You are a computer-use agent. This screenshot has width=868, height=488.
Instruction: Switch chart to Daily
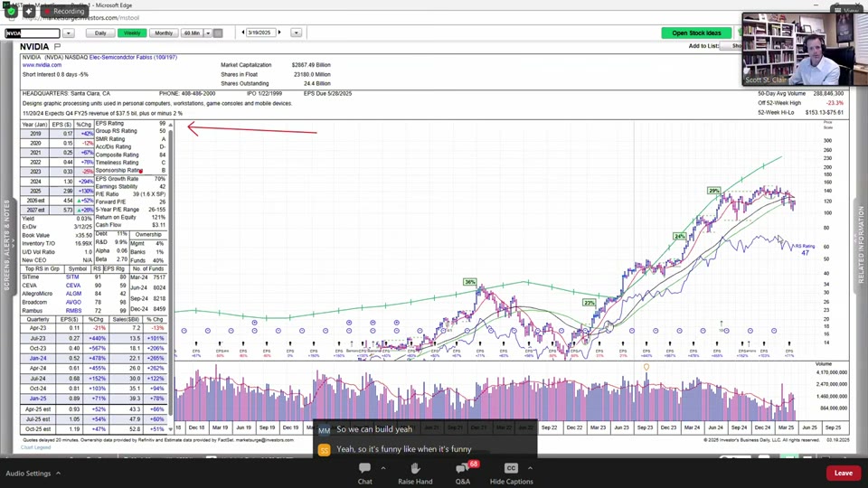[100, 33]
